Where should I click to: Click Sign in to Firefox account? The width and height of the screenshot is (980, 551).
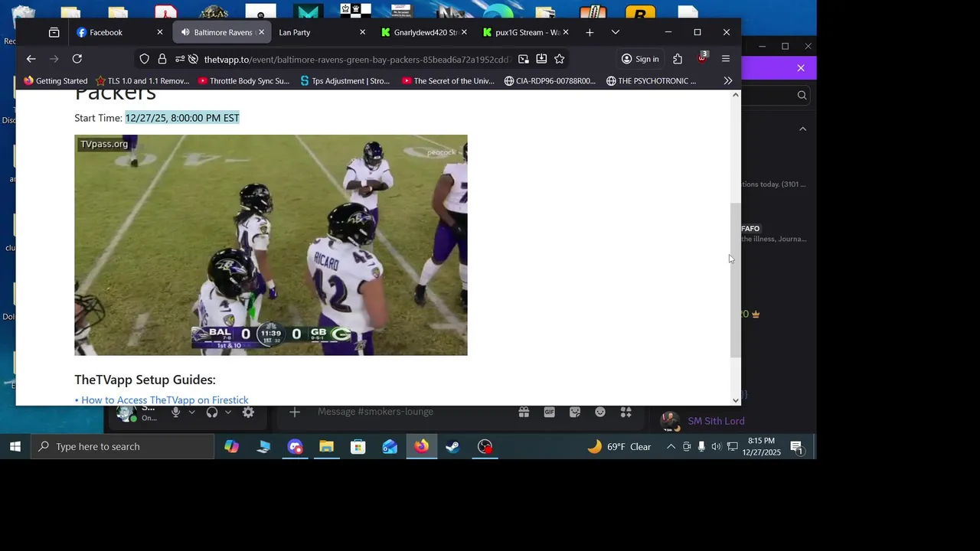click(x=640, y=59)
